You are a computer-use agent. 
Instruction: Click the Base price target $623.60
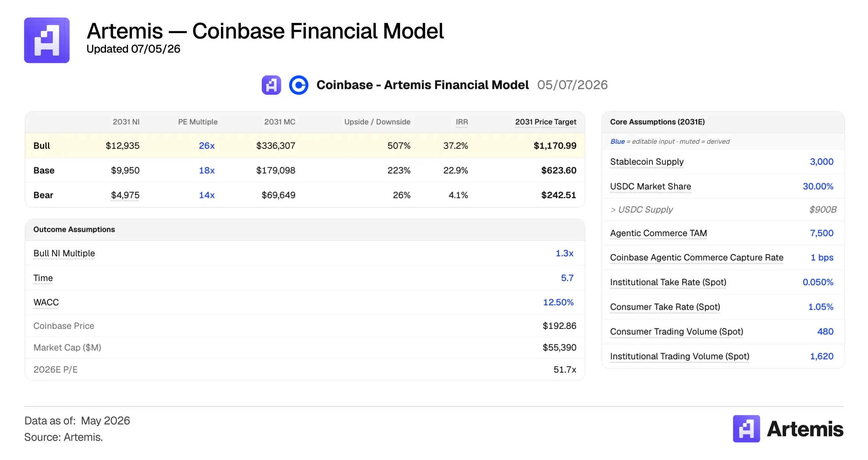[559, 170]
